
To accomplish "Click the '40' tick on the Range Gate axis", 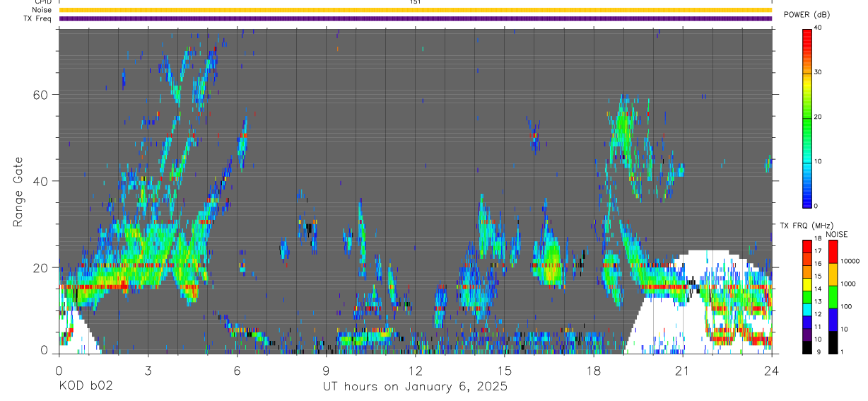I will pos(41,181).
